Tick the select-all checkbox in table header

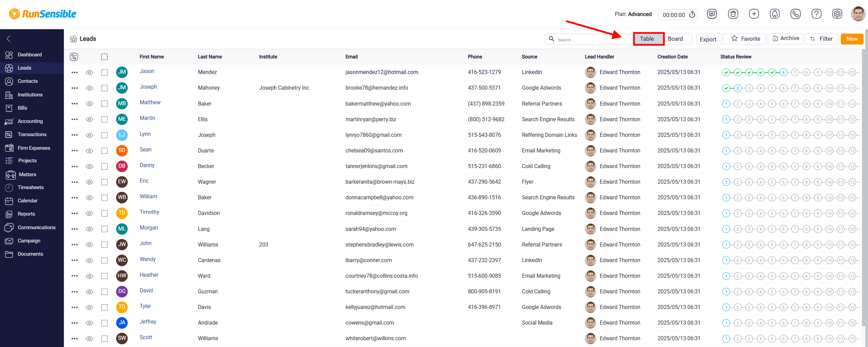(x=104, y=57)
